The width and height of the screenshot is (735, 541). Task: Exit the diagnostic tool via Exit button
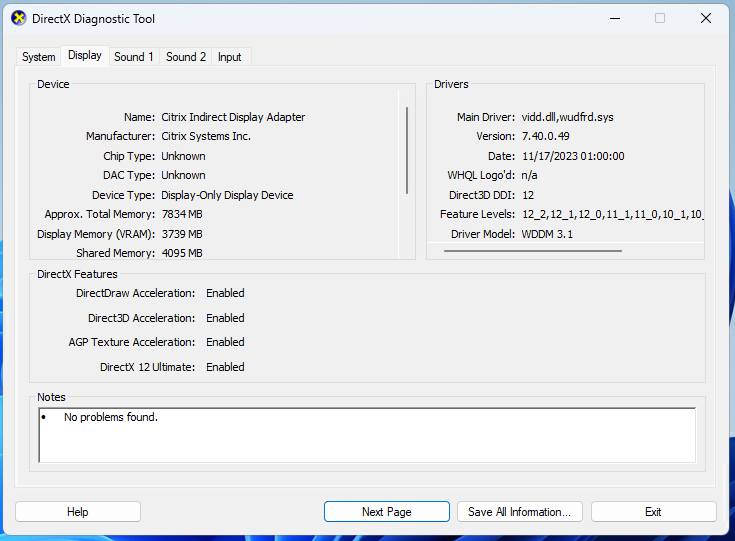[x=653, y=512]
